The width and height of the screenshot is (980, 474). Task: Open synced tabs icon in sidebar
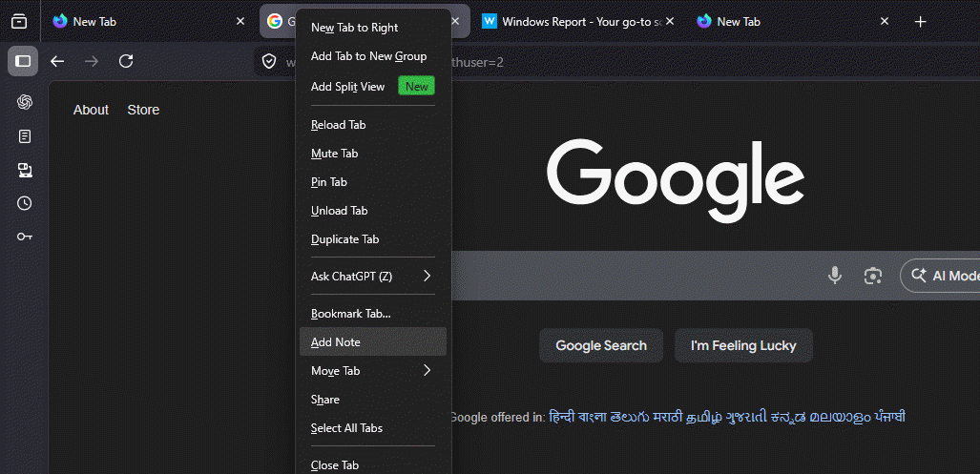[25, 170]
